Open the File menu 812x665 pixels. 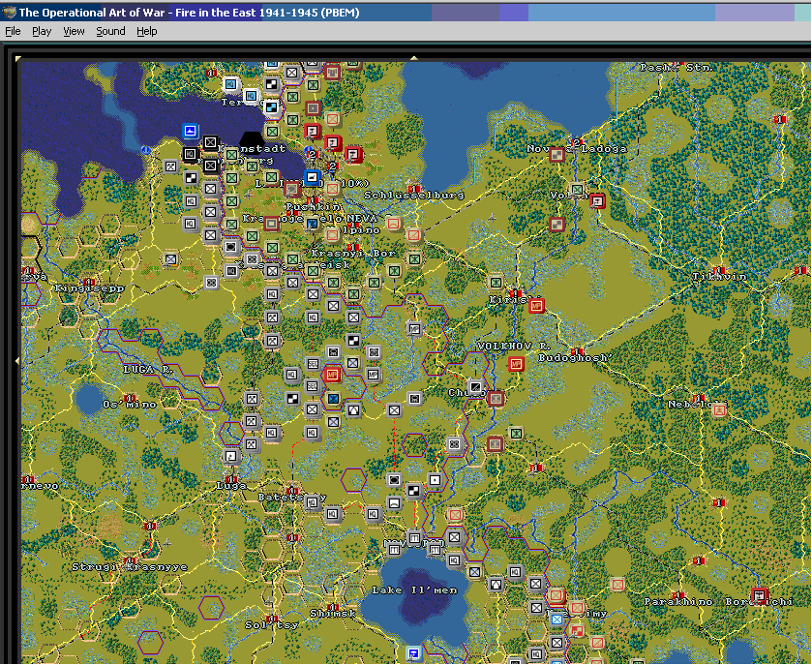tap(13, 32)
